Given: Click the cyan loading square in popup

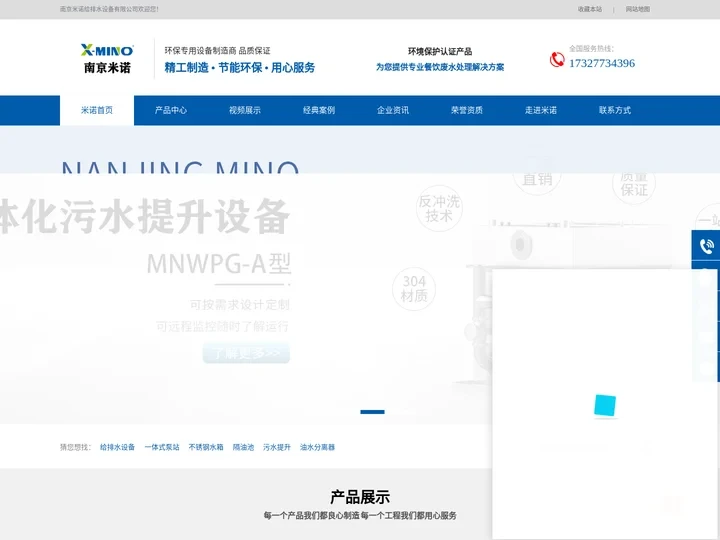Looking at the screenshot, I should [x=605, y=405].
